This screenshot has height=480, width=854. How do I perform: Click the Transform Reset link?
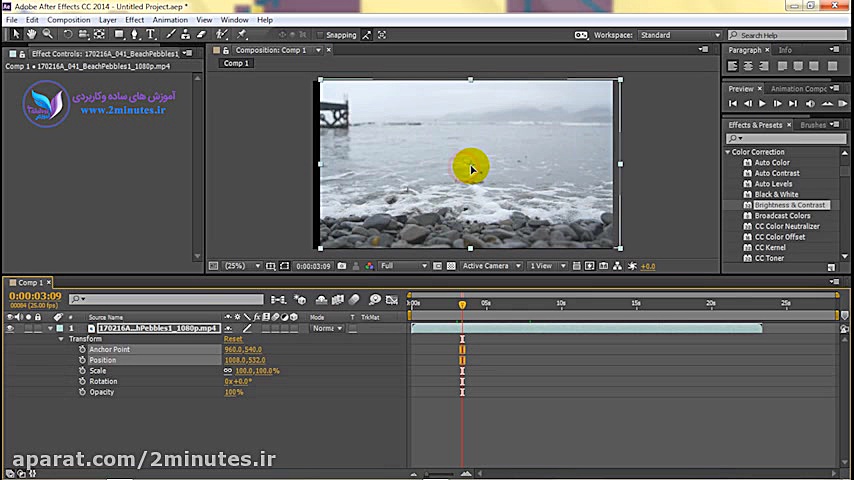click(232, 339)
